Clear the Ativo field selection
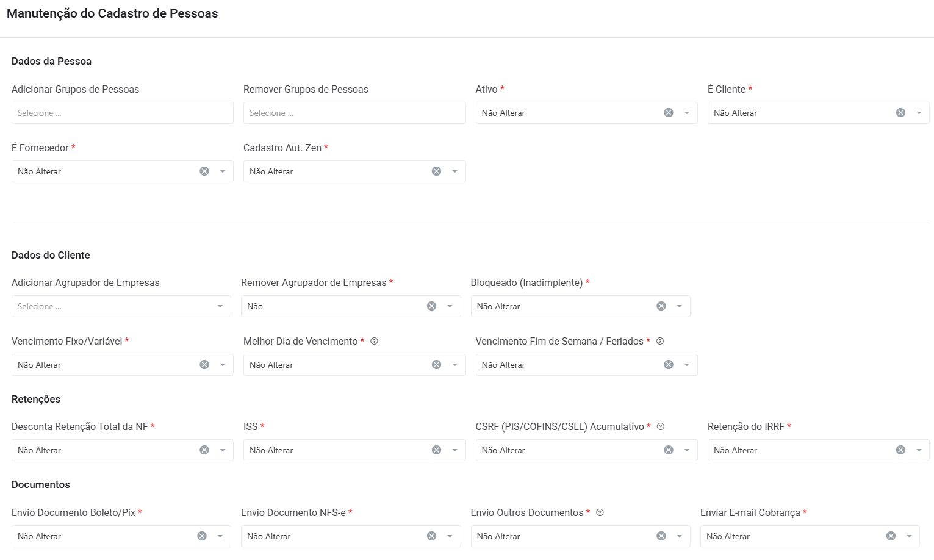The image size is (934, 560). coord(669,113)
